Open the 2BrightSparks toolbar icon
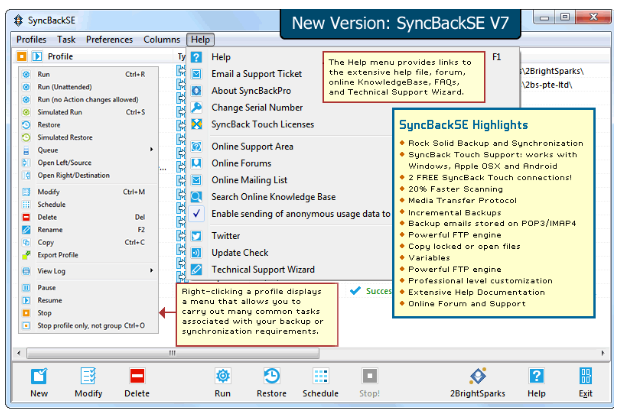The height and width of the screenshot is (413, 619). 478,376
